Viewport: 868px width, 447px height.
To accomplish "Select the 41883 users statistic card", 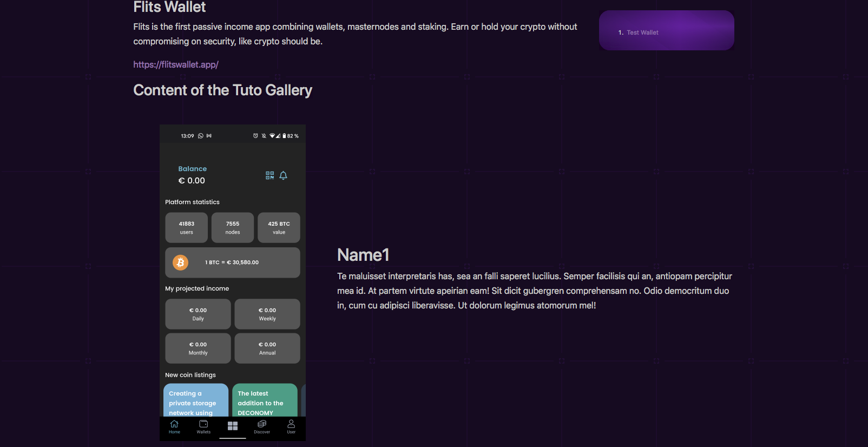I will [187, 228].
